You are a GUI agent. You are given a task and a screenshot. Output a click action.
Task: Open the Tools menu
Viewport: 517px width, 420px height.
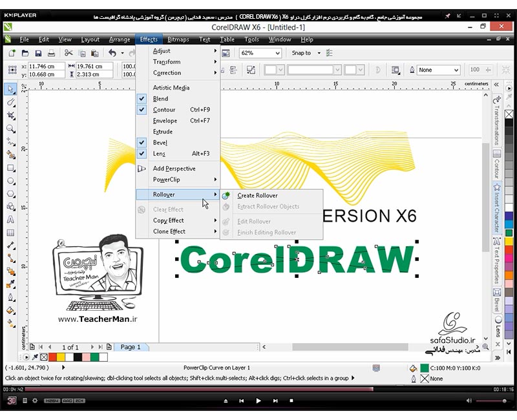click(x=251, y=39)
